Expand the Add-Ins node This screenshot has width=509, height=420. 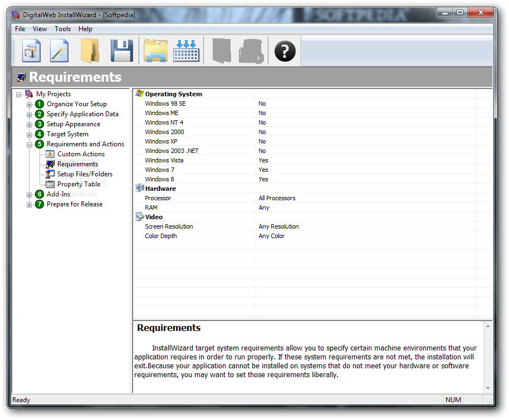point(29,195)
